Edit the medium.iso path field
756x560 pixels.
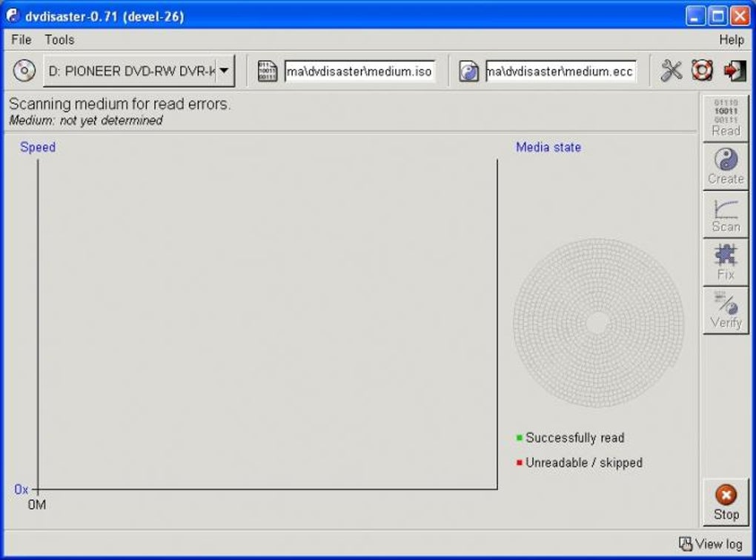(359, 71)
